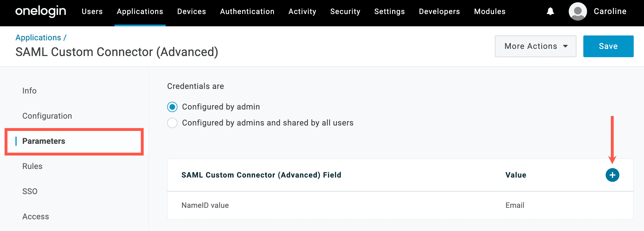The image size is (644, 231).
Task: Open the Developers menu
Action: (x=439, y=11)
